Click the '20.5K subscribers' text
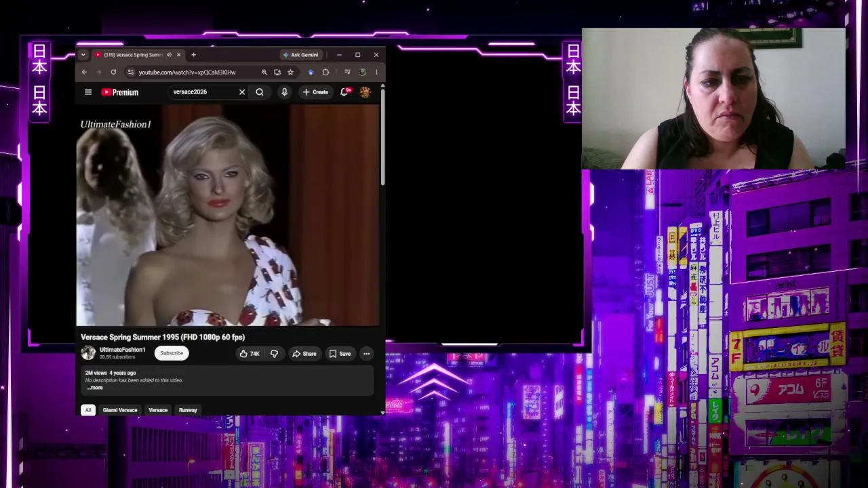The image size is (868, 488). click(x=117, y=357)
